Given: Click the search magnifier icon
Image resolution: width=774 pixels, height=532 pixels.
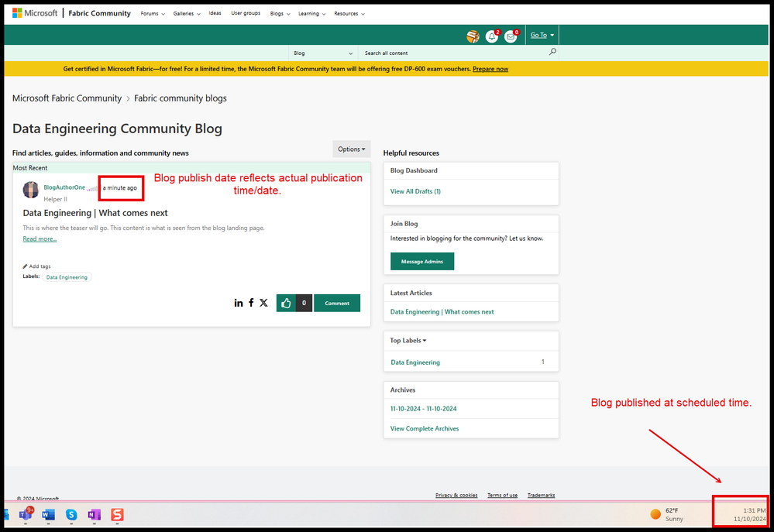Looking at the screenshot, I should click(552, 52).
